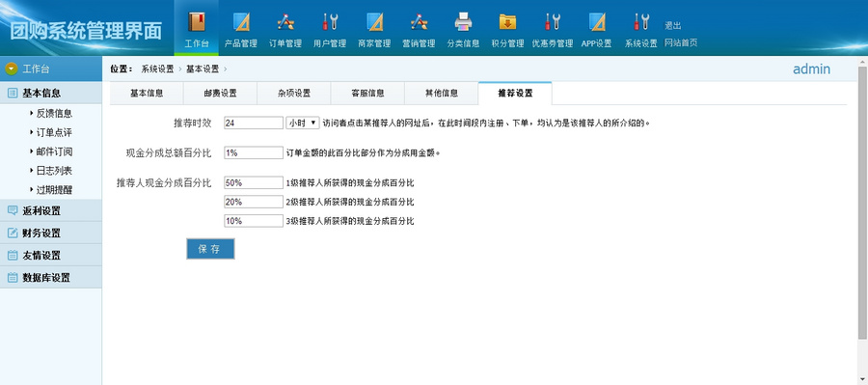Click the admin username text
The width and height of the screenshot is (868, 385).
811,69
